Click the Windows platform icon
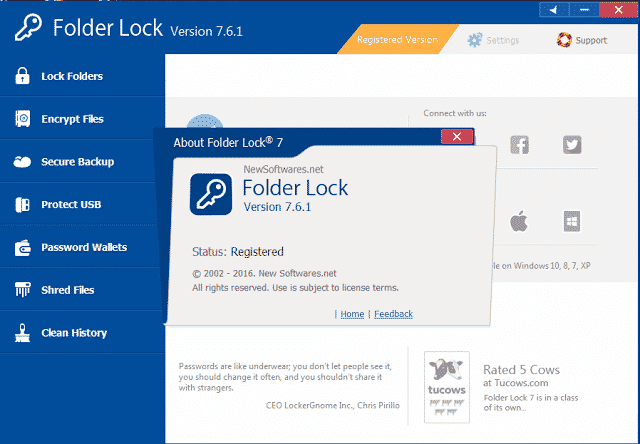This screenshot has height=444, width=640. point(572,221)
